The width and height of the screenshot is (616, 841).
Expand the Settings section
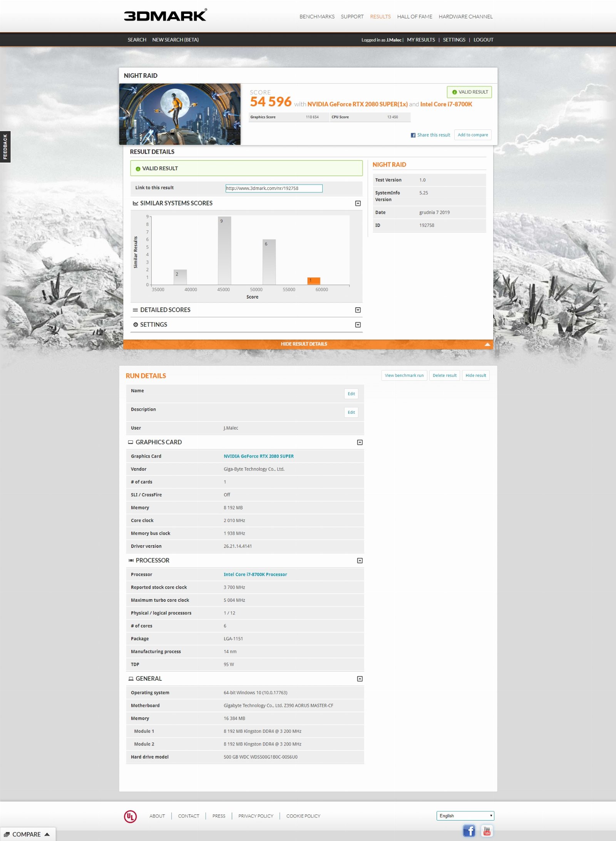(358, 325)
